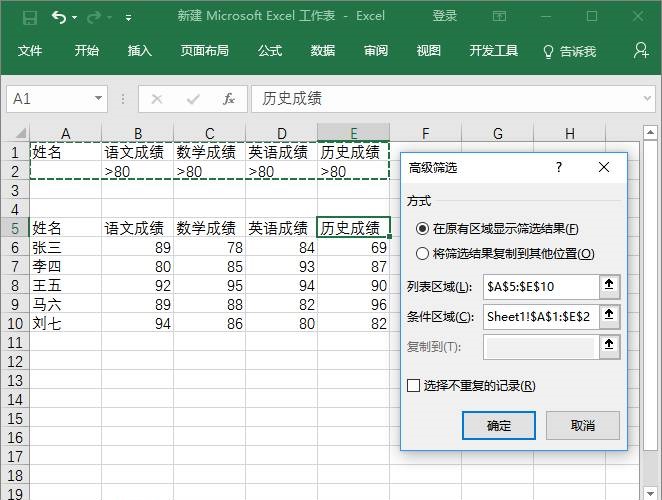This screenshot has width=662, height=500.
Task: Click the 确定 button
Action: [499, 425]
